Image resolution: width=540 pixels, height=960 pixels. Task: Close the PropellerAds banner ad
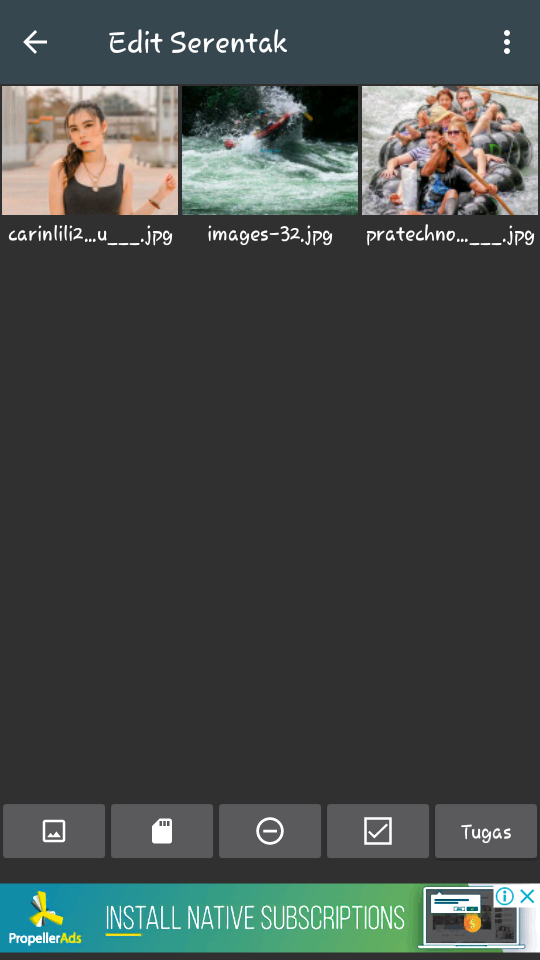(527, 897)
